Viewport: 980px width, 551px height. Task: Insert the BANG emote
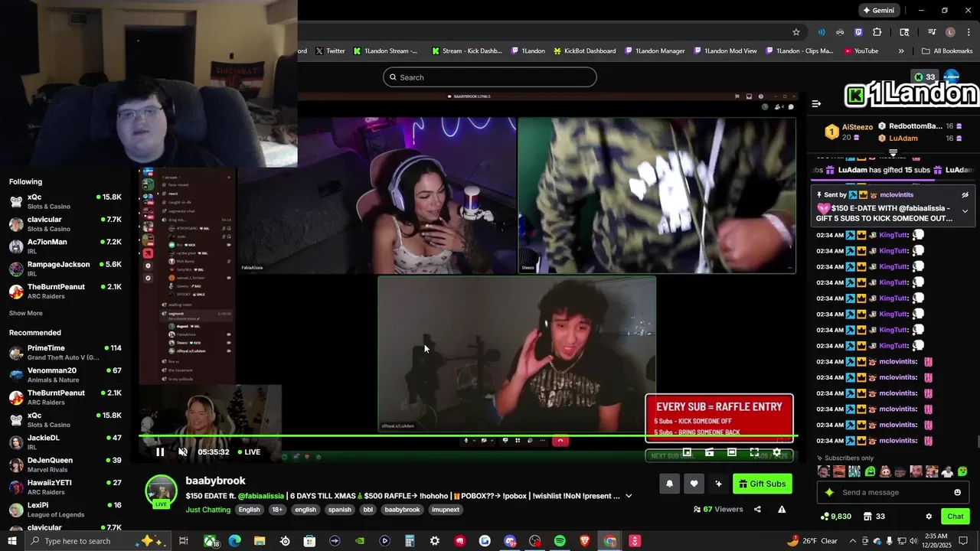click(854, 471)
